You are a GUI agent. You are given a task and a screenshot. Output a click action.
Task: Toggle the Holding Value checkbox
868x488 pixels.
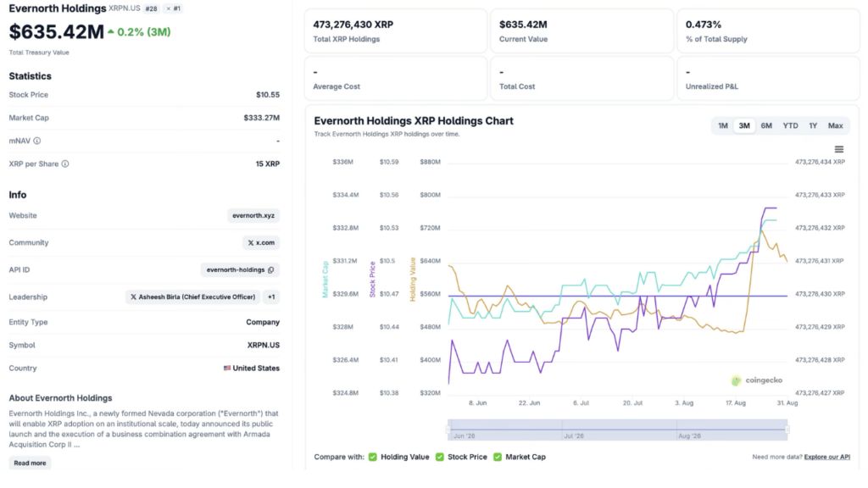[373, 457]
